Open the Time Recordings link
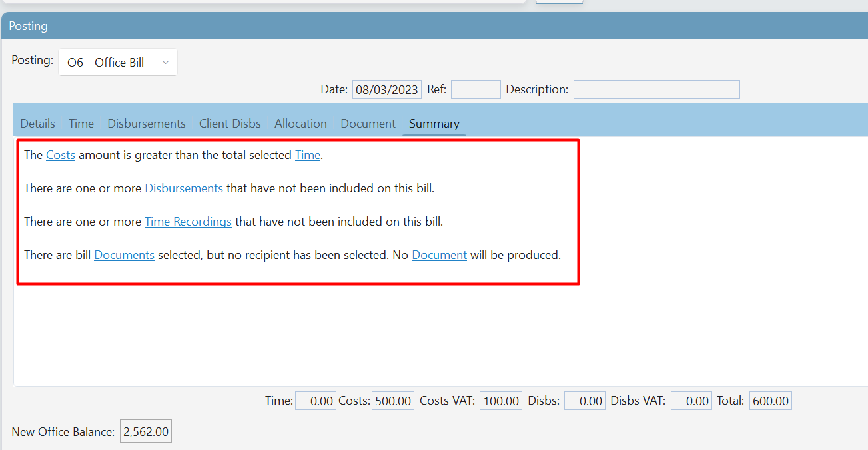Screen dimensions: 868x450 188,222
